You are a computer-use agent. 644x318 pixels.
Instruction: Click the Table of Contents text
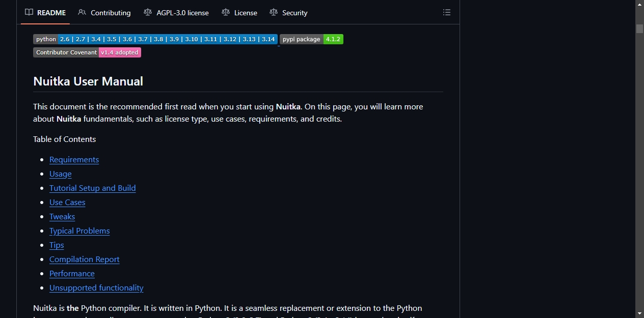64,139
